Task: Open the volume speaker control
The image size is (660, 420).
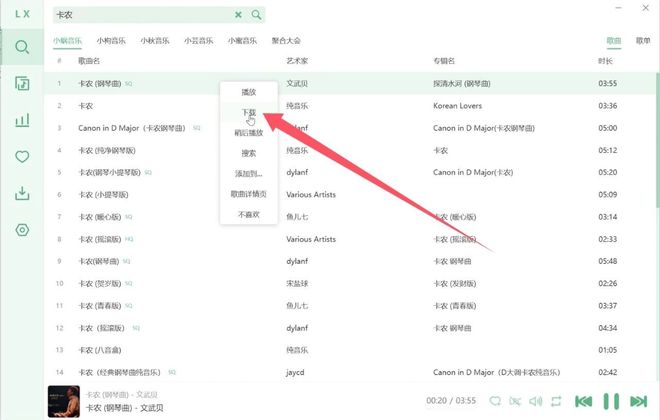Action: (x=535, y=401)
